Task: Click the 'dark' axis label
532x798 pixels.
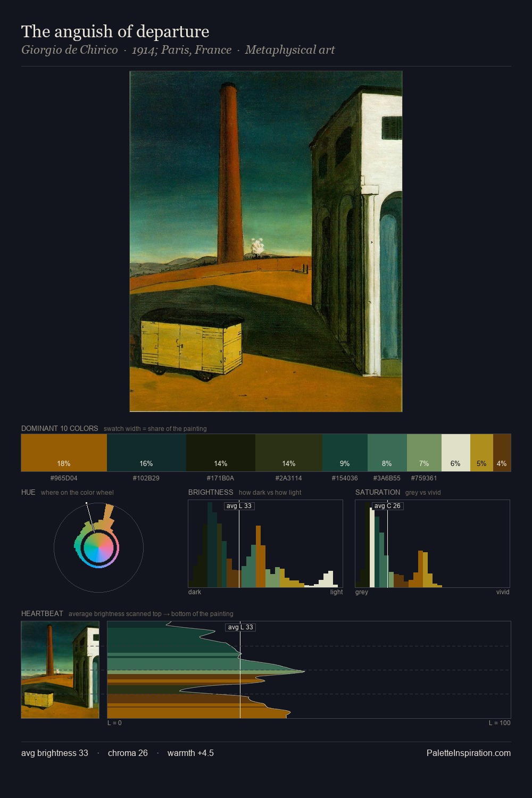Action: click(x=195, y=592)
